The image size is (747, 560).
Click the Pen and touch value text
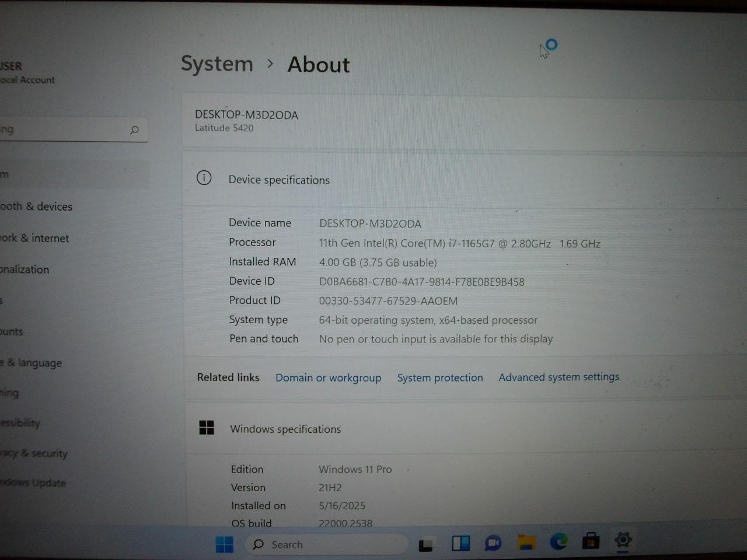point(435,339)
